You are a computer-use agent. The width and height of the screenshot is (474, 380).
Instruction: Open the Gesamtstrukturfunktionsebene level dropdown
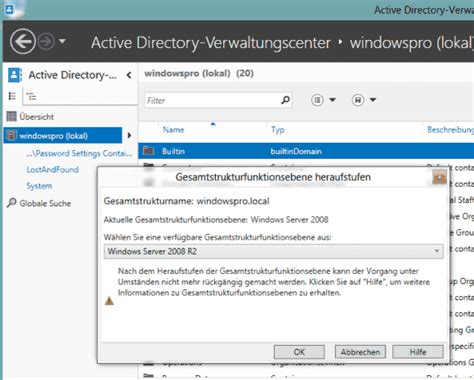(273, 251)
